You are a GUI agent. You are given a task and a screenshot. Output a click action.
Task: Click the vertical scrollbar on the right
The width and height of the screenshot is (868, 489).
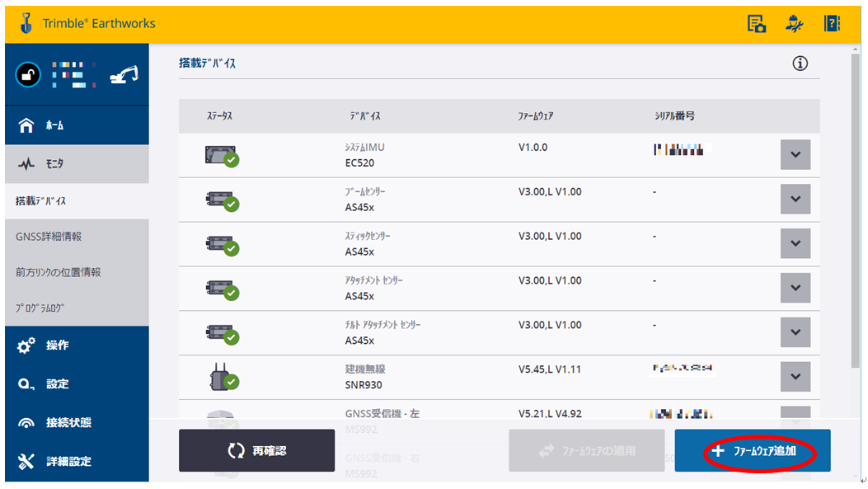pos(855,206)
